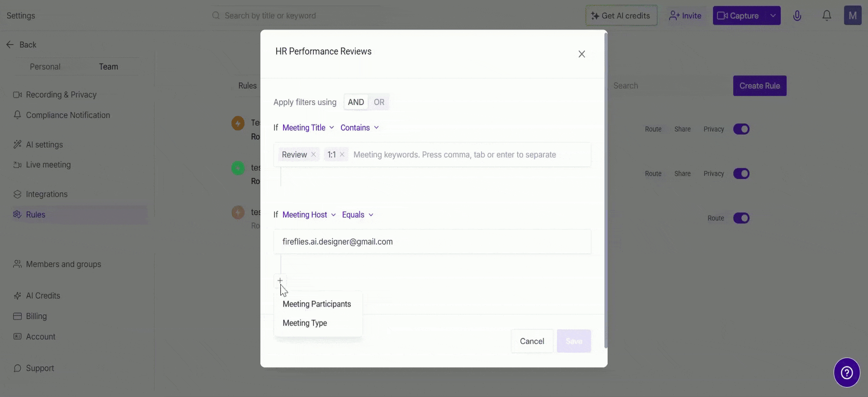Click Get AI credits button
Viewport: 868px width, 397px height.
click(621, 16)
